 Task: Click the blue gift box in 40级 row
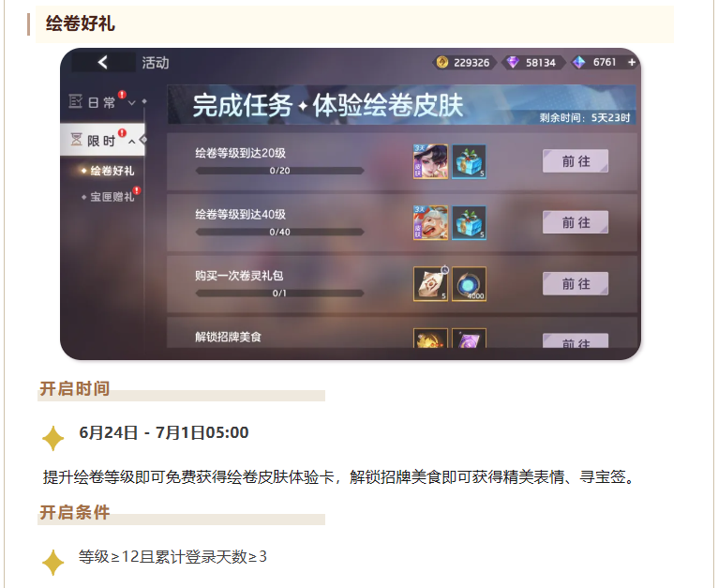coord(469,223)
